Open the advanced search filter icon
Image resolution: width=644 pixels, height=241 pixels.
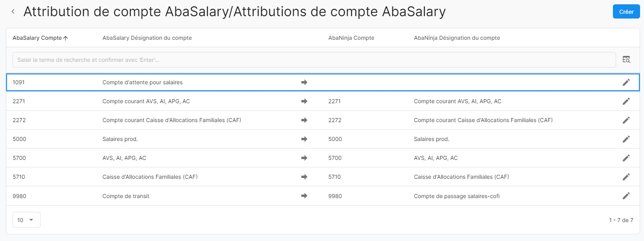coord(626,59)
